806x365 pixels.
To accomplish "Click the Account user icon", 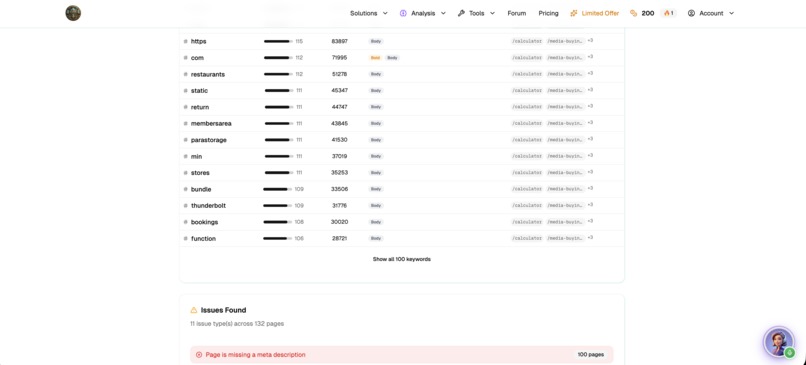I will tap(691, 13).
